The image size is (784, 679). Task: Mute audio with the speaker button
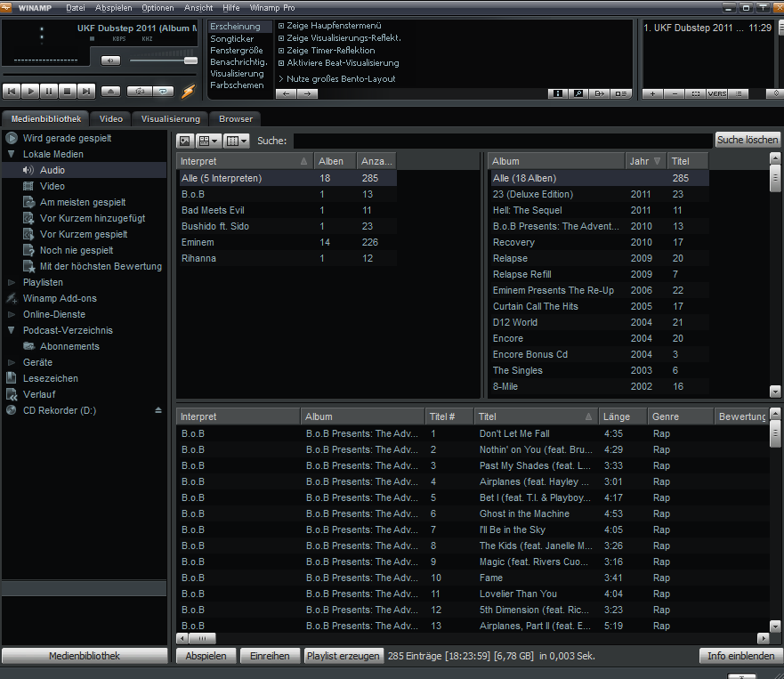coord(110,61)
